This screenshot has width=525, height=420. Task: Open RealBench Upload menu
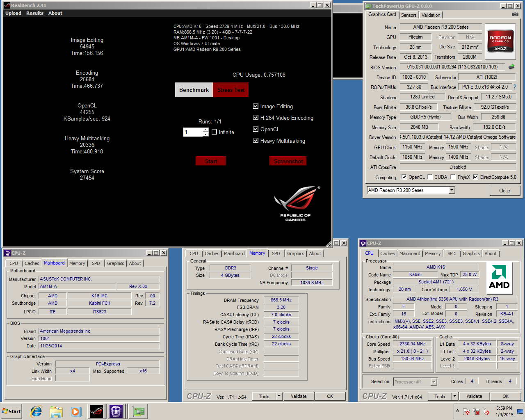click(13, 13)
